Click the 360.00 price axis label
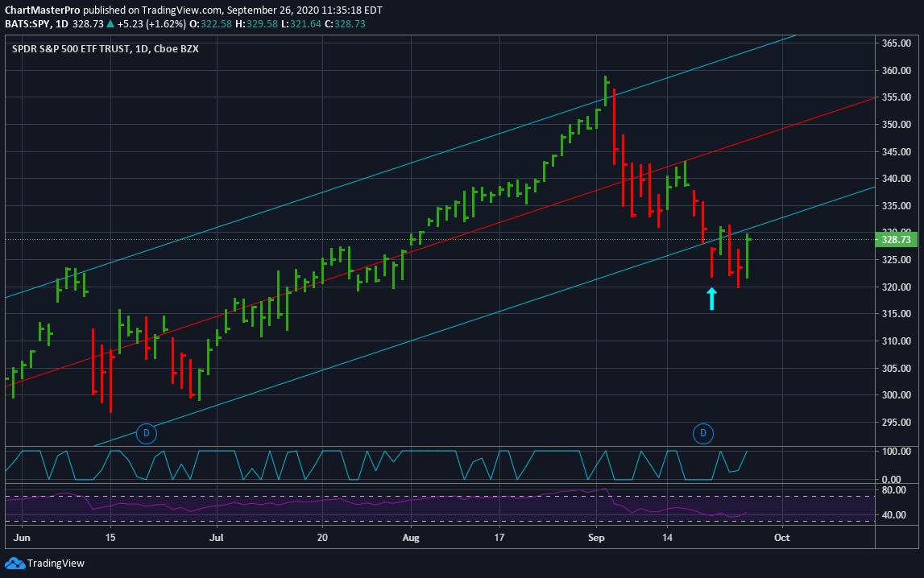Viewport: 924px width, 578px height. point(897,71)
